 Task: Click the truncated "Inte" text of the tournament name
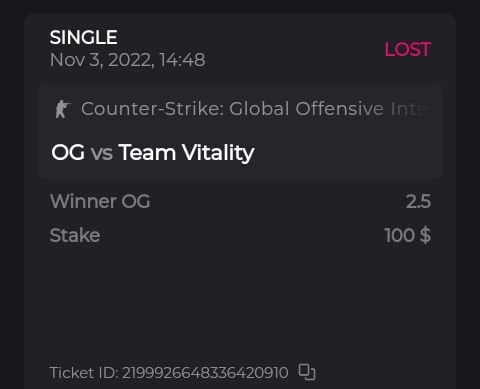click(409, 109)
